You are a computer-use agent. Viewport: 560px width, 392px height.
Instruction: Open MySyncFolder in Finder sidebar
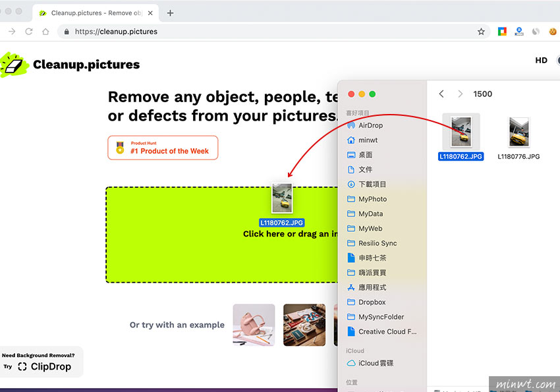(x=376, y=317)
